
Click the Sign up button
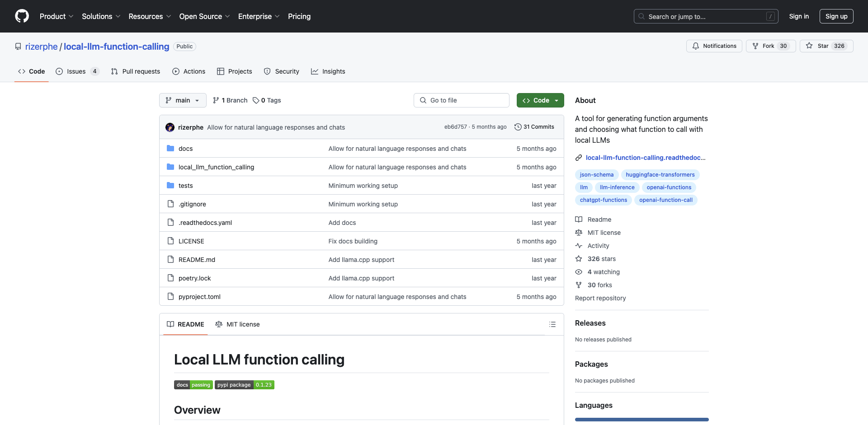[836, 16]
